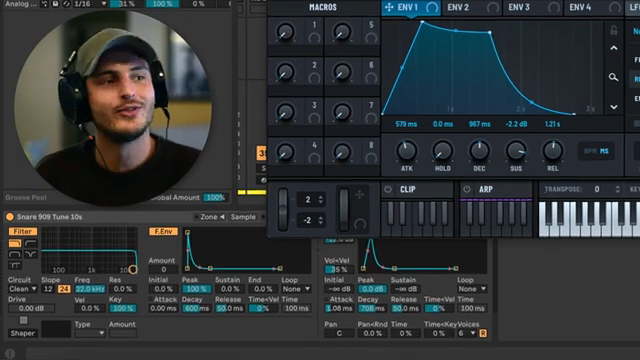The height and width of the screenshot is (360, 640).
Task: Open the Zone tab
Action: [210, 217]
